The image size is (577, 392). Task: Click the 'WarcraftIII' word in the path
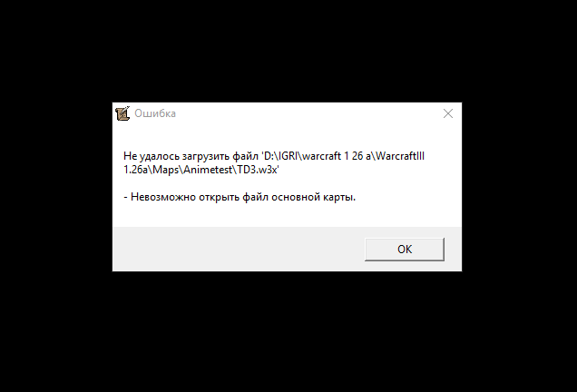point(400,156)
